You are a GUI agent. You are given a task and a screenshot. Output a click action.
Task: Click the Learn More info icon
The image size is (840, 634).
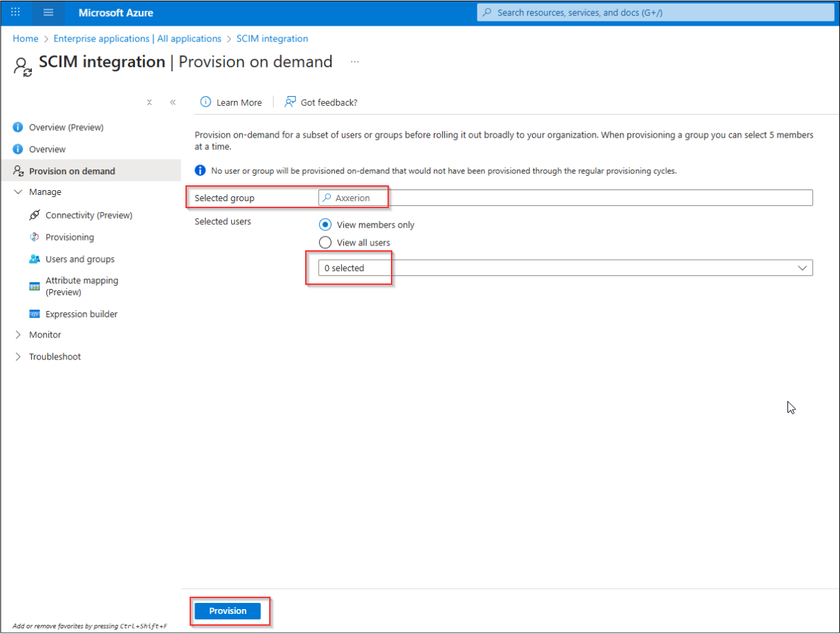coord(206,102)
